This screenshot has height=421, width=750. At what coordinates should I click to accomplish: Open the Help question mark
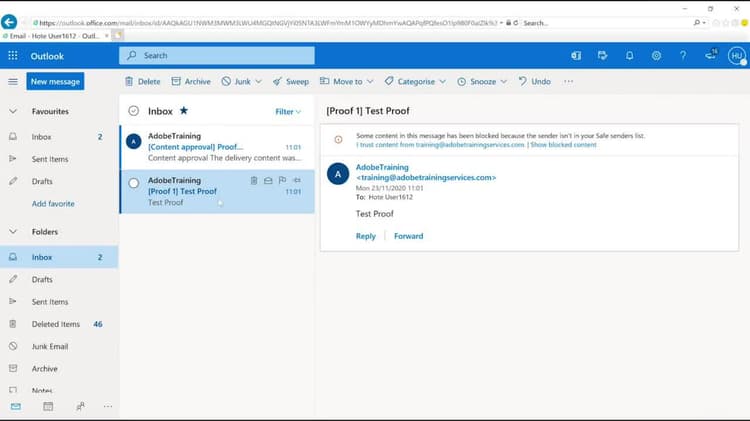(x=683, y=56)
